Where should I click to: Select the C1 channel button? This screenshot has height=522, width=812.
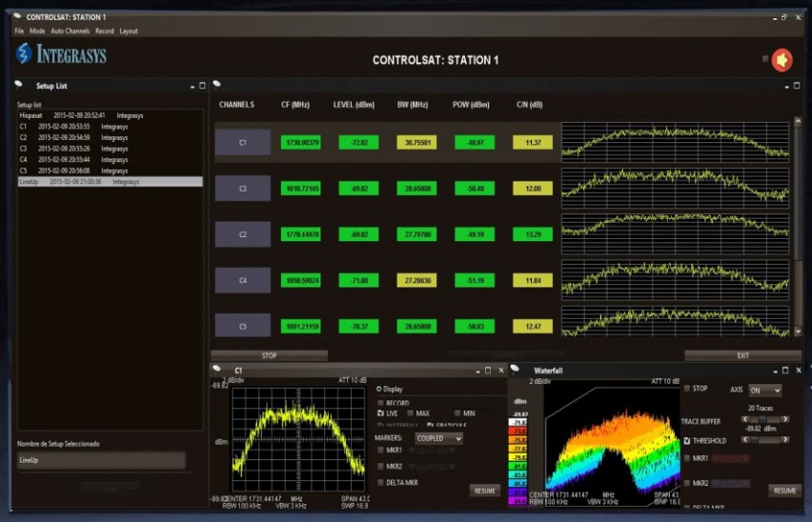(243, 142)
